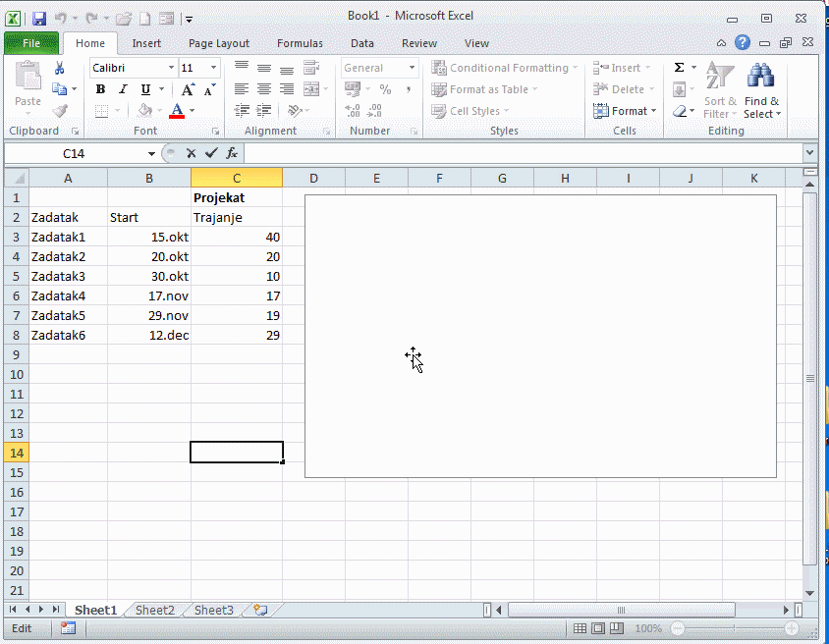Image resolution: width=829 pixels, height=644 pixels.
Task: Open the Name Box dropdown arrow
Action: (151, 153)
